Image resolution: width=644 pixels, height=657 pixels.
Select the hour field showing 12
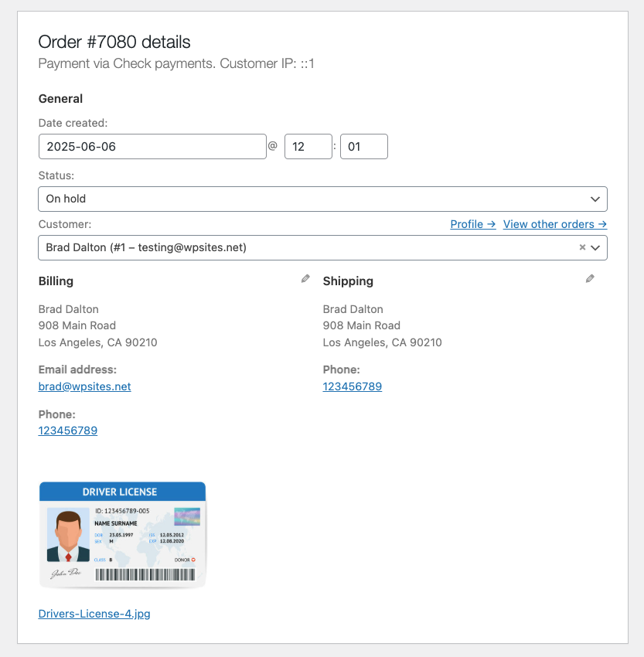[308, 147]
